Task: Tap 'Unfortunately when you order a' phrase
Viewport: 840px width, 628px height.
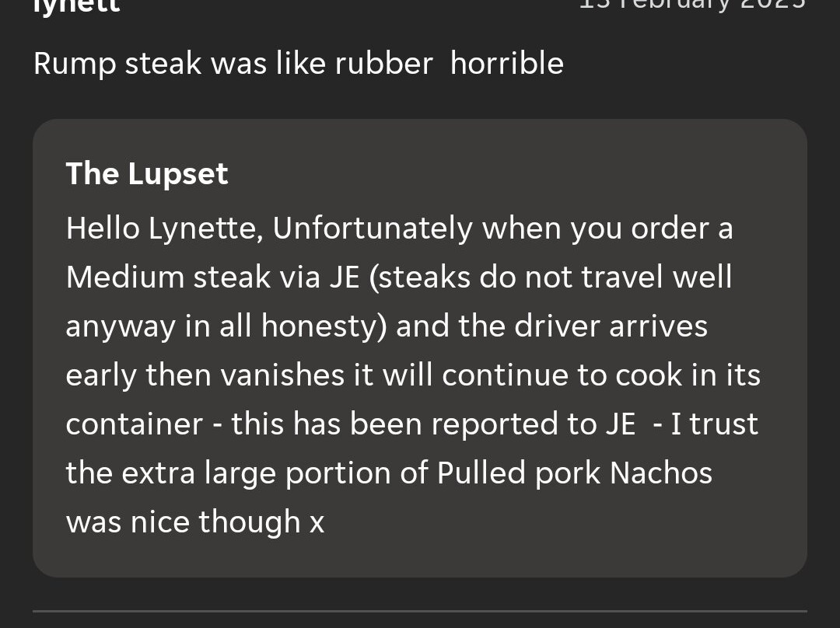Action: (x=502, y=229)
